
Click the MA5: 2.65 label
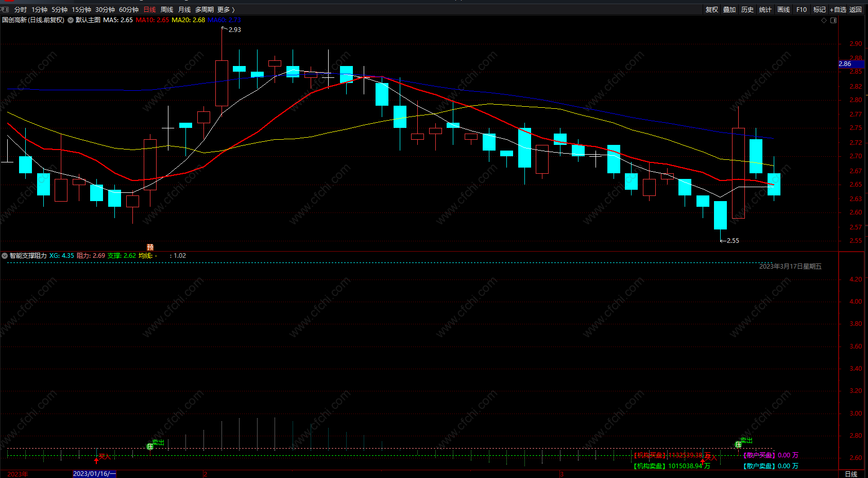tap(118, 20)
